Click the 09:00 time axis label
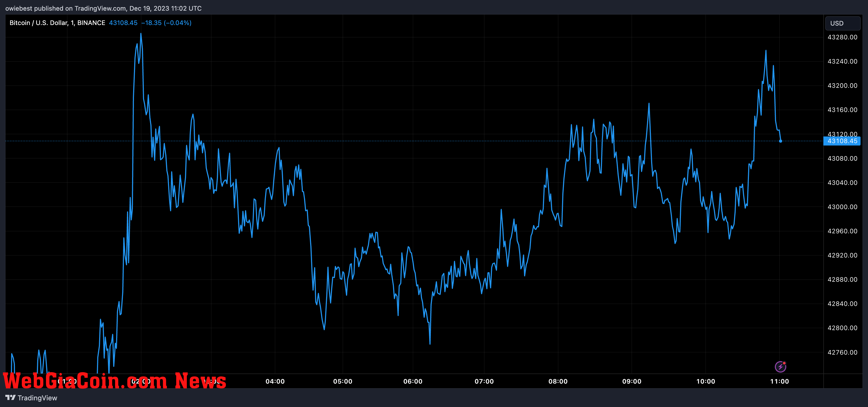This screenshot has width=868, height=407. 632,381
